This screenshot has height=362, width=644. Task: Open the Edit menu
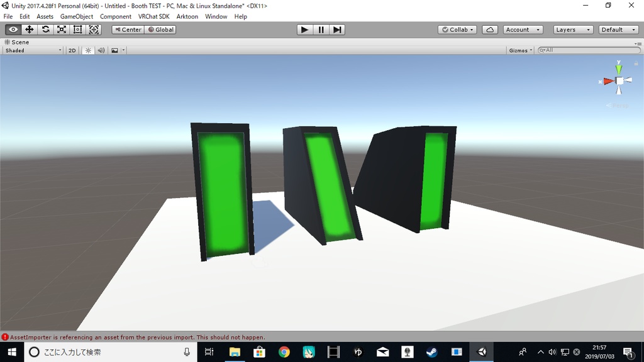tap(25, 16)
